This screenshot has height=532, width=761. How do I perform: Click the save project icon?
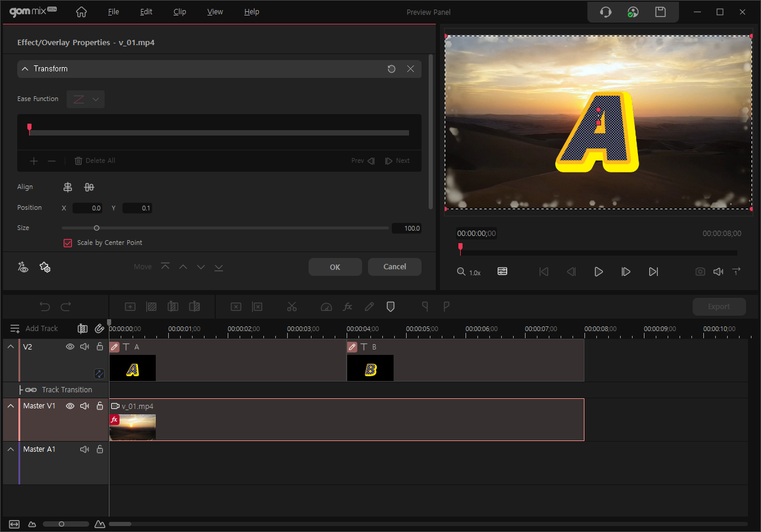pyautogui.click(x=660, y=12)
